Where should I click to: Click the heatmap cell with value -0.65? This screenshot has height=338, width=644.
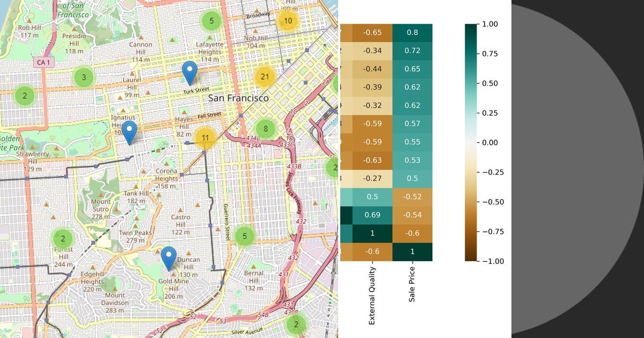(373, 32)
